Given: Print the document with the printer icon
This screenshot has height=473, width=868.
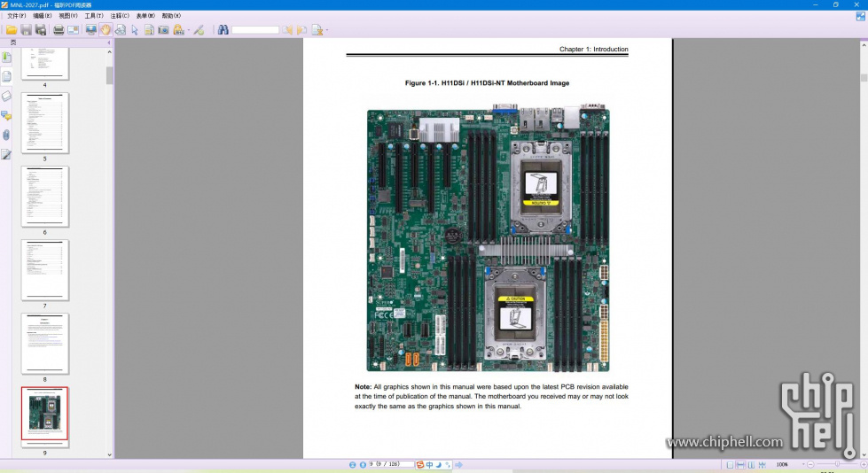Looking at the screenshot, I should coord(59,30).
